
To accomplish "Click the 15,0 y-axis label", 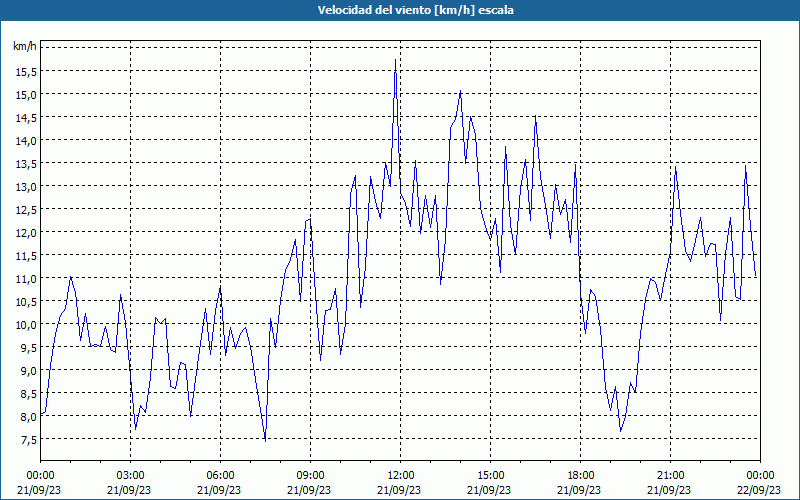I will (26, 95).
